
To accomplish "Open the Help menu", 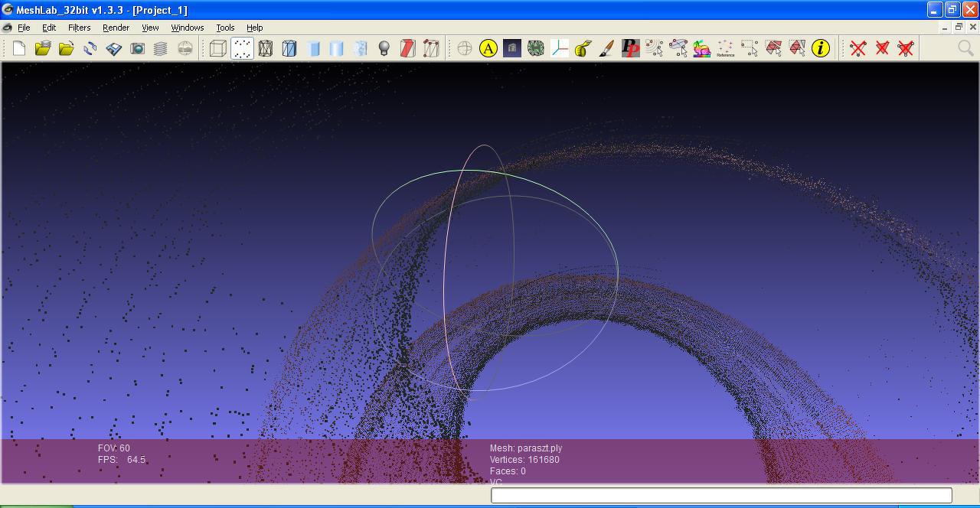I will (x=255, y=28).
